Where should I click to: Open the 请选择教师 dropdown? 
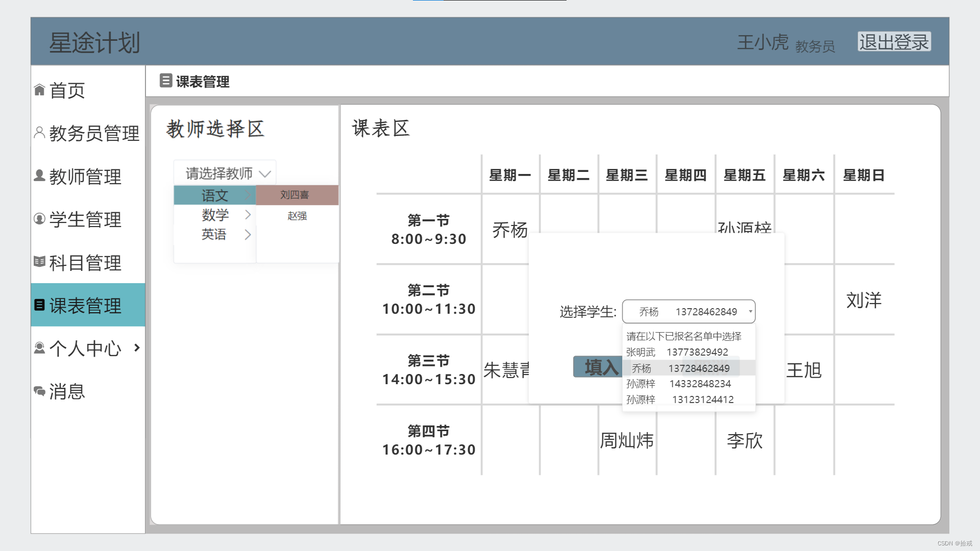coord(225,173)
